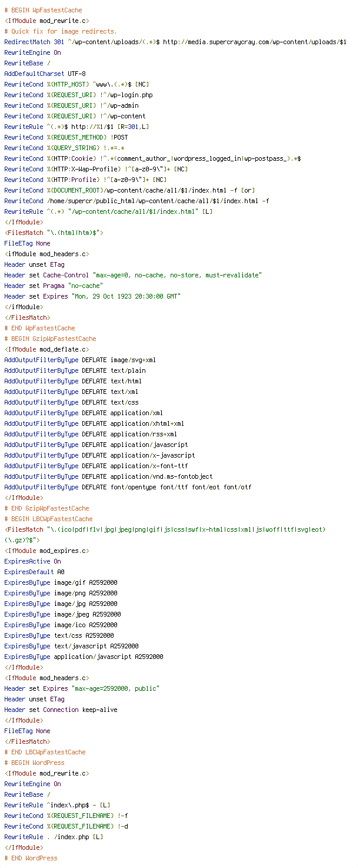The height and width of the screenshot is (868, 353).
Task: Click the first 'FileETag None' line
Action: [x=27, y=243]
